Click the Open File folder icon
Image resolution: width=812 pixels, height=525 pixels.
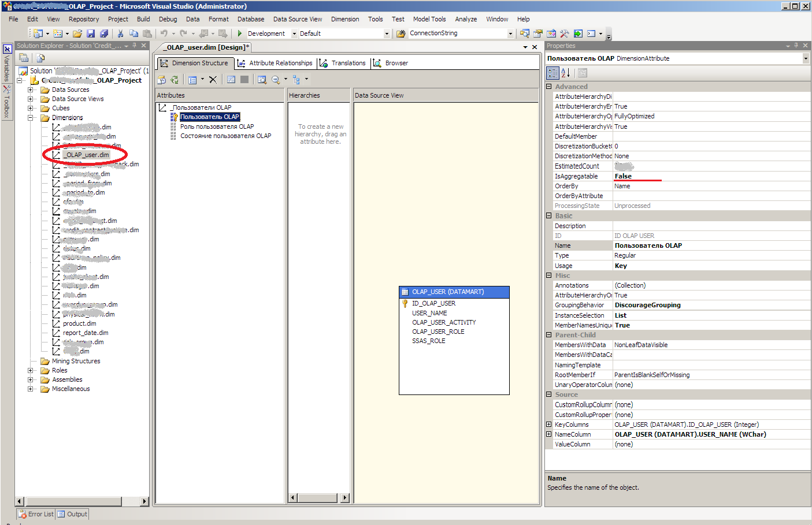coord(77,33)
